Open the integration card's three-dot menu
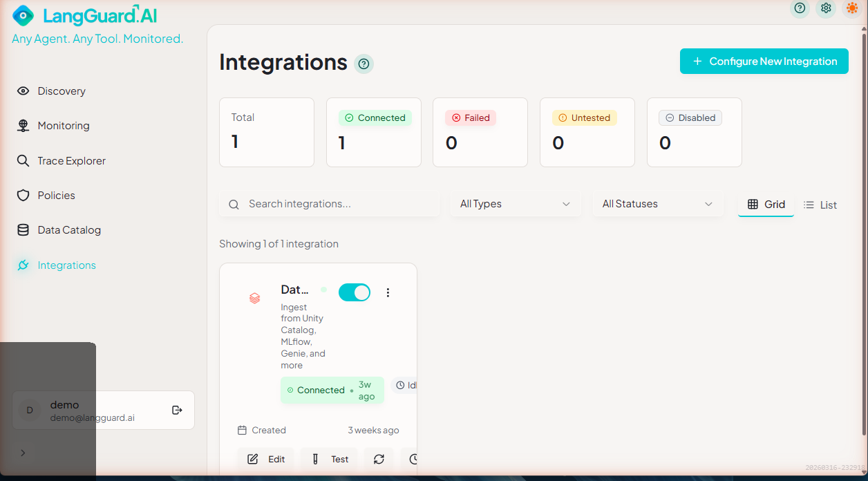 coord(388,292)
